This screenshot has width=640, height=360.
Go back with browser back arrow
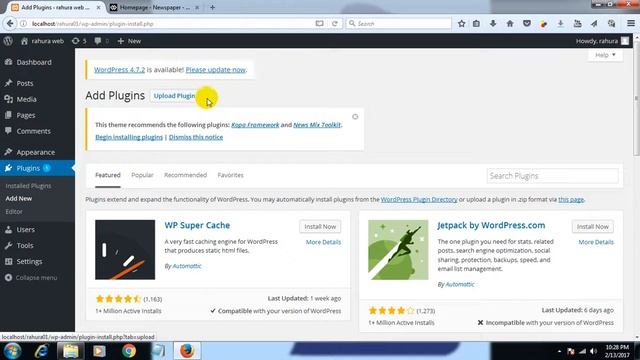coord(10,24)
